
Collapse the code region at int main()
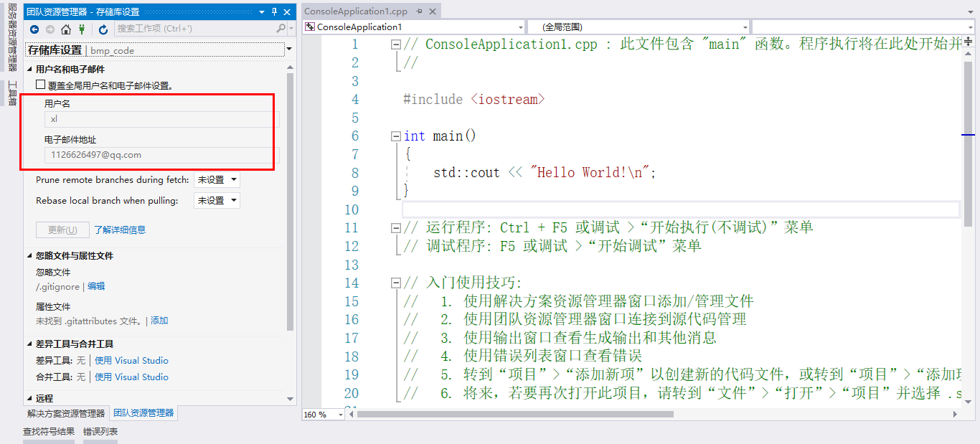click(x=396, y=136)
